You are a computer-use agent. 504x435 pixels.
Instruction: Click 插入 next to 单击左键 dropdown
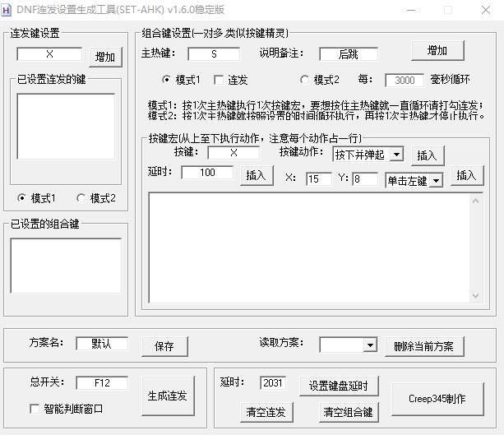click(x=467, y=175)
